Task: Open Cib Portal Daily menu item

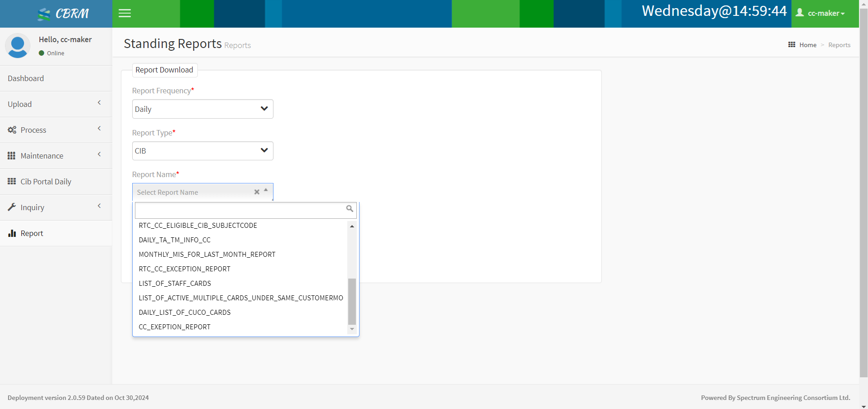Action: [56, 182]
